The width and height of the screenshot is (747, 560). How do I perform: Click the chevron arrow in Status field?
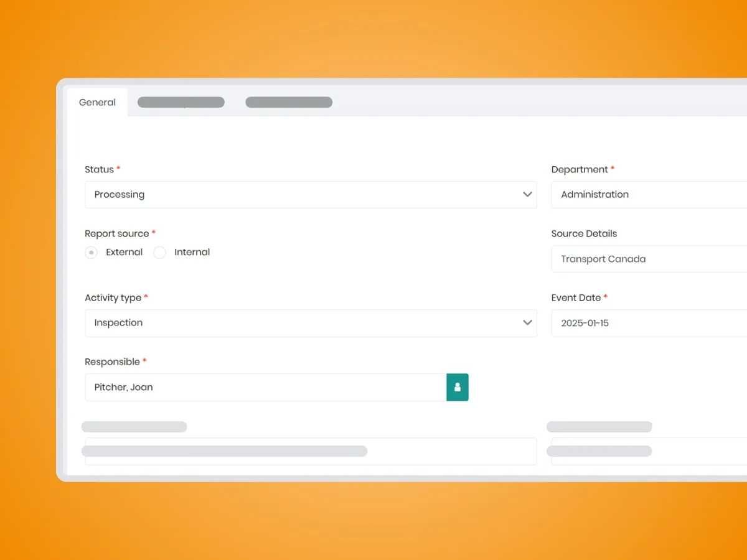[527, 195]
